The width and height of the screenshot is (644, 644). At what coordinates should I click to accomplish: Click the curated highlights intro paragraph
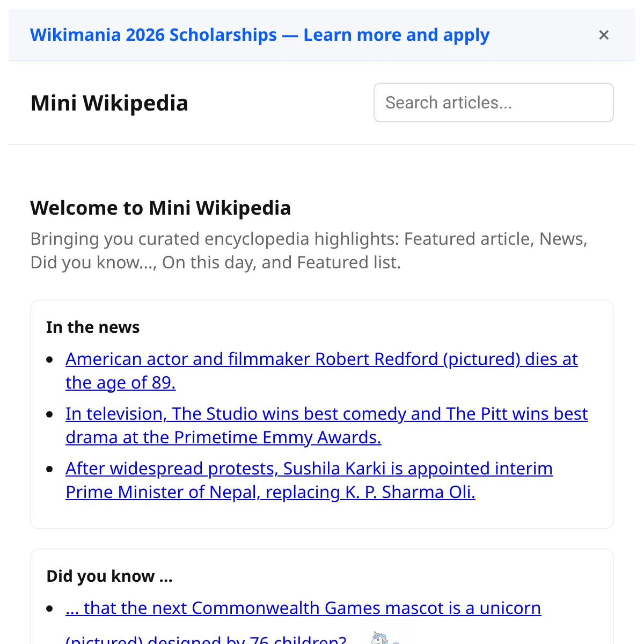tap(309, 251)
